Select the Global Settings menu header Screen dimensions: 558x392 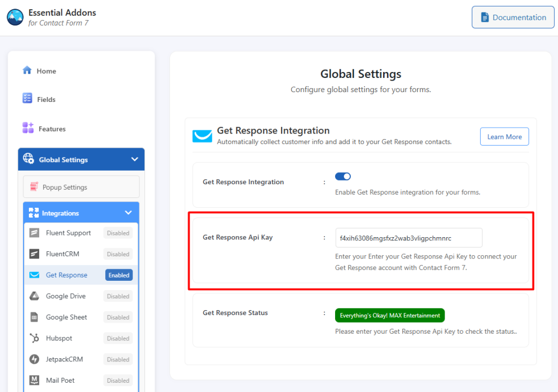[81, 160]
